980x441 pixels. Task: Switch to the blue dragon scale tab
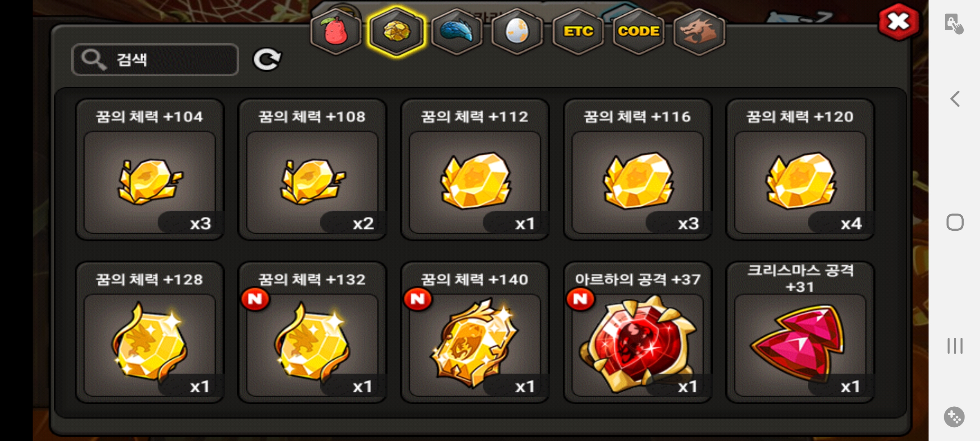(457, 31)
